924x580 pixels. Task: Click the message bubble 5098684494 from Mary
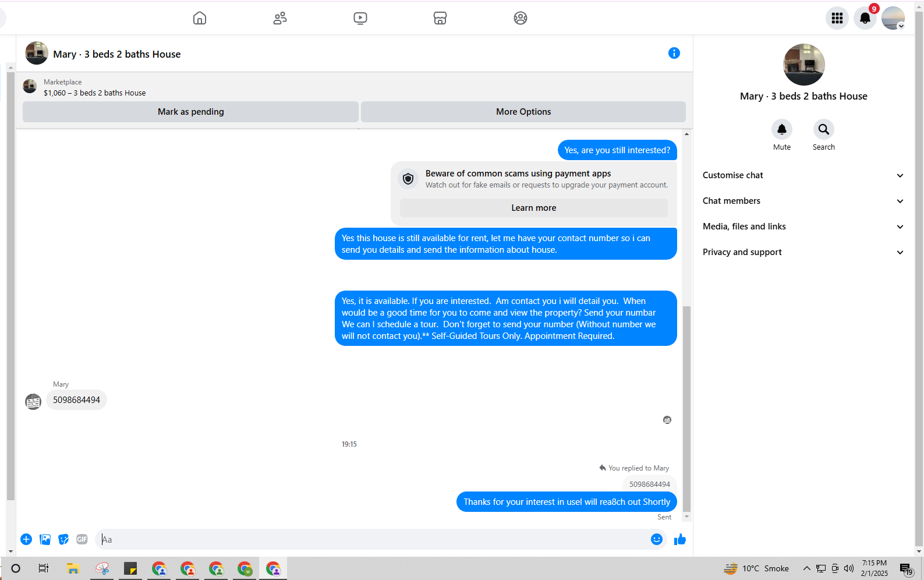76,400
